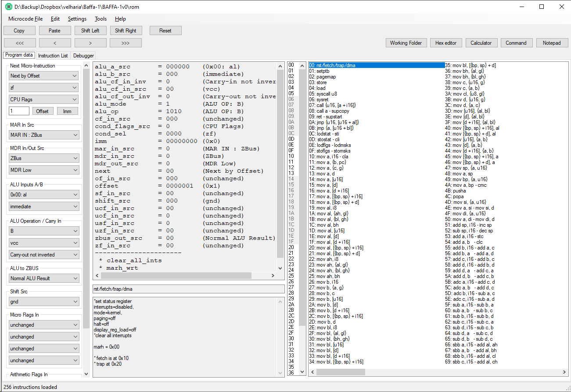Open the Microcode File menu
The width and height of the screenshot is (571, 392).
pos(25,19)
